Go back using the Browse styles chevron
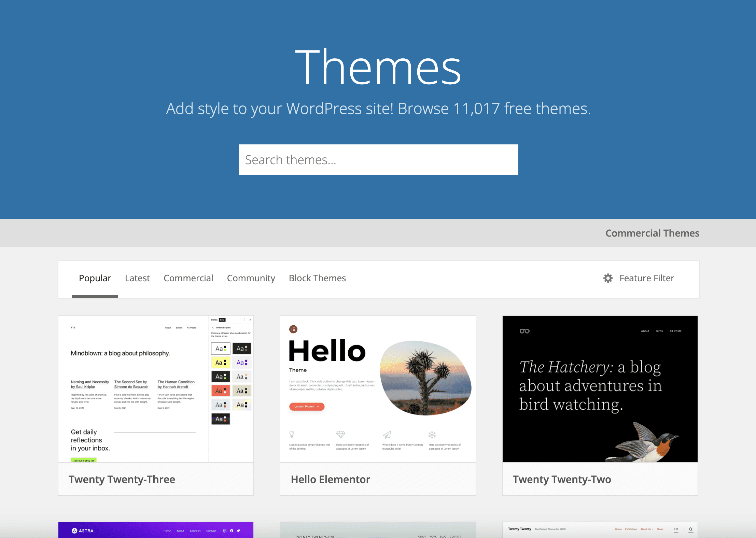Viewport: 756px width, 538px height. coord(213,328)
